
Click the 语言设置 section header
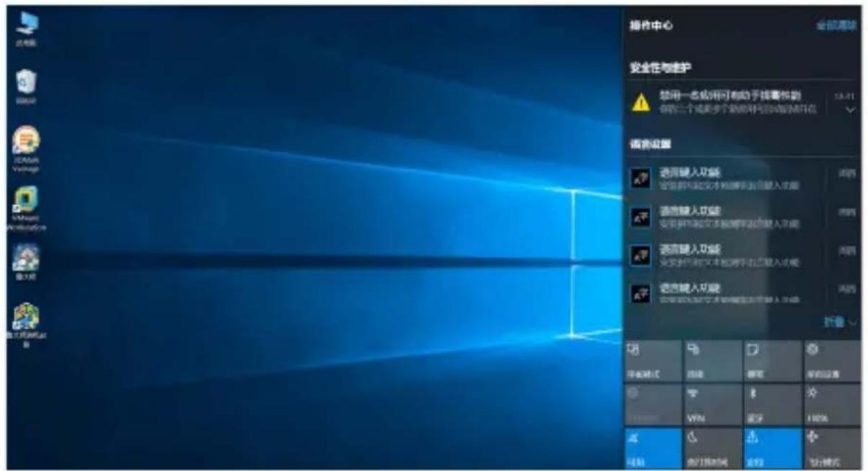(651, 143)
